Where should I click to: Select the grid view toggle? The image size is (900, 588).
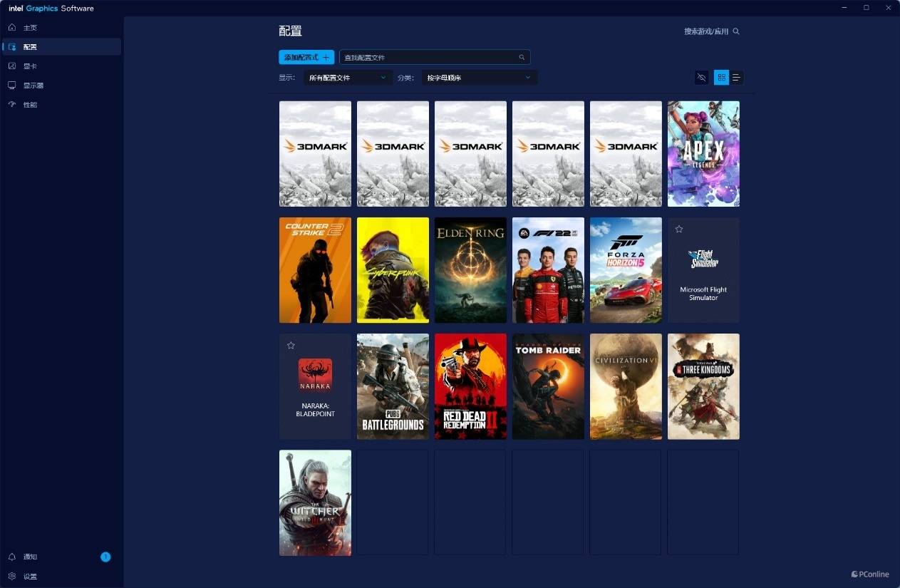(721, 78)
